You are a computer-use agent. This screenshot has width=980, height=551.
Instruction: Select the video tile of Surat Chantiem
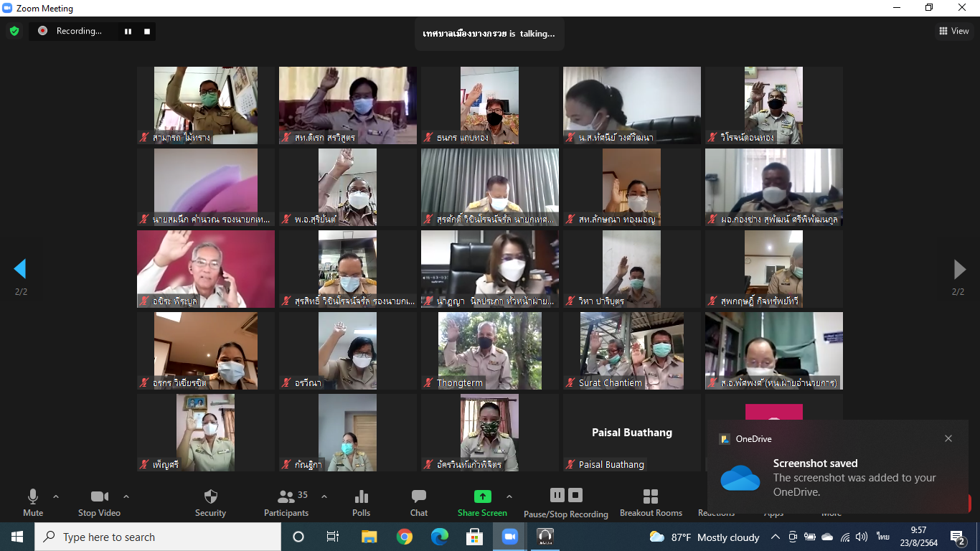(x=632, y=351)
